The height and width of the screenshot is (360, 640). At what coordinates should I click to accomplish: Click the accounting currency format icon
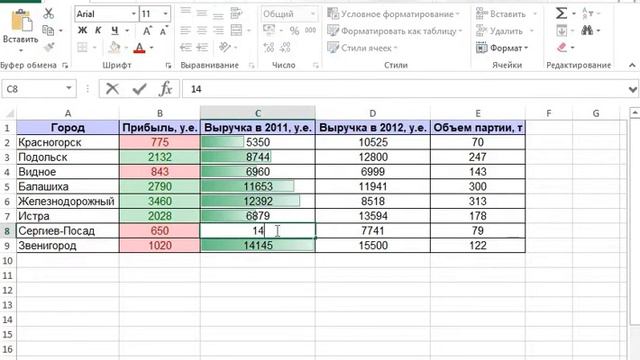[x=269, y=31]
